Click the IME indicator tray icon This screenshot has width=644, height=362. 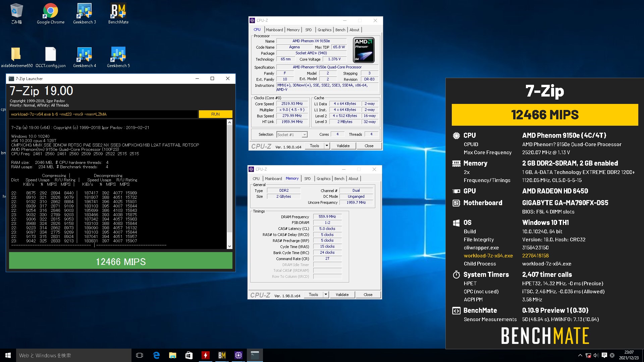612,355
